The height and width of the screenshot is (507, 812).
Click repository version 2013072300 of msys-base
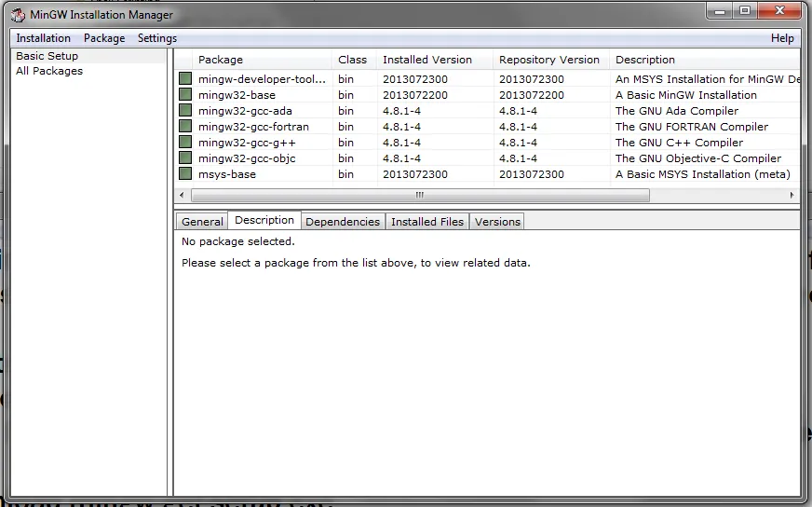[x=532, y=174]
